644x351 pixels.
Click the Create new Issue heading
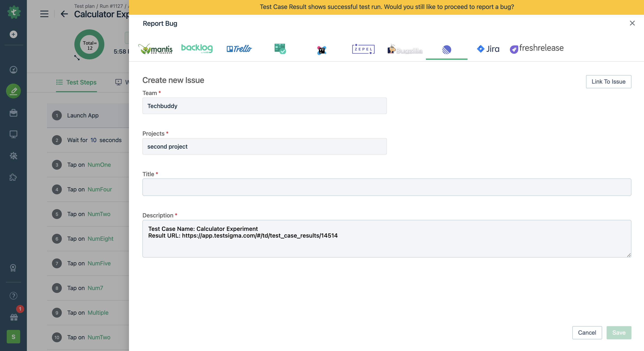[x=173, y=80]
